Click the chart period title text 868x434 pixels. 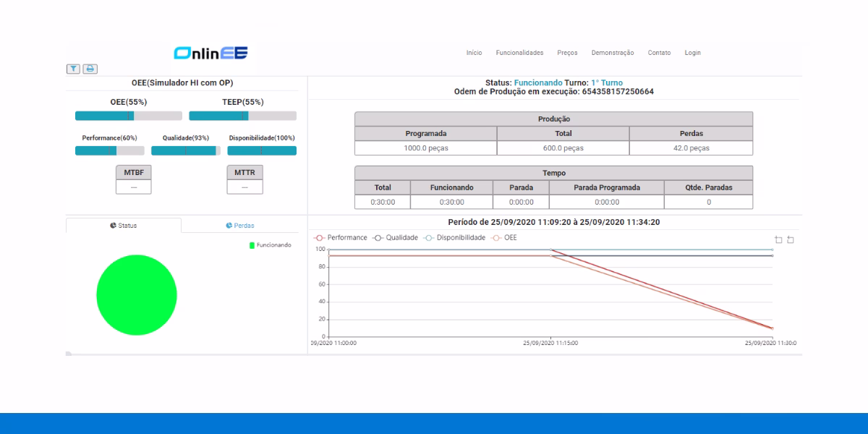(555, 222)
